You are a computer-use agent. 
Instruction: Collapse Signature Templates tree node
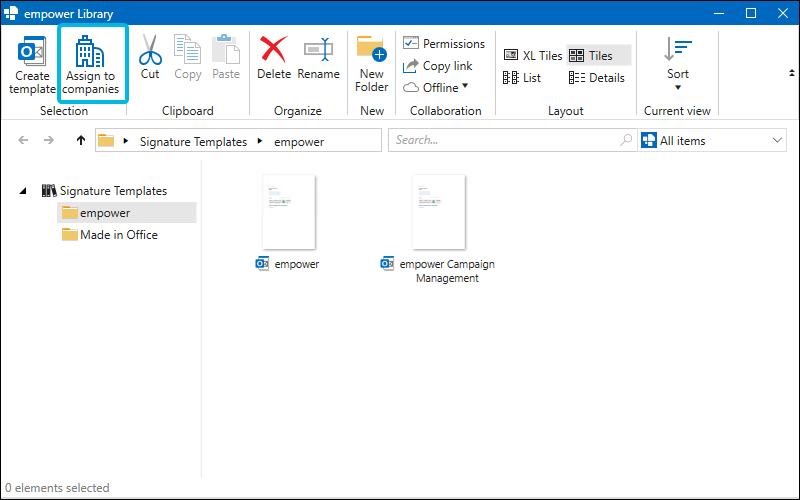coord(23,191)
